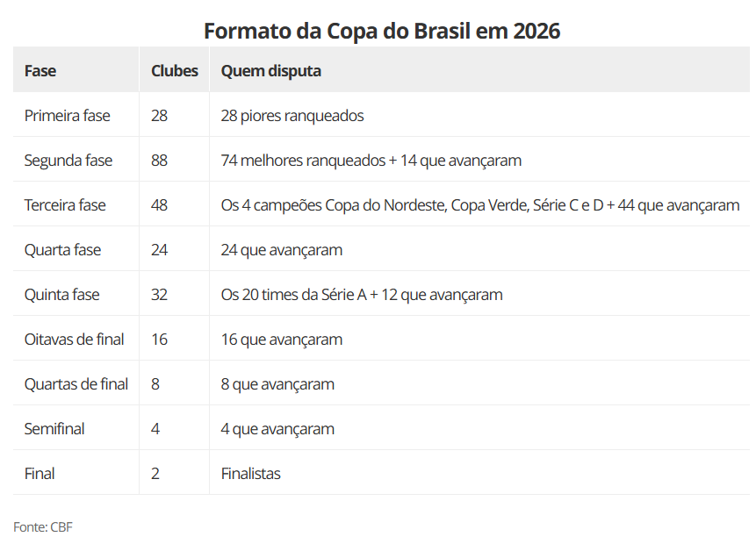Select the 'Oitavas de final' row label
Viewport: 756px width, 558px height.
tap(75, 340)
